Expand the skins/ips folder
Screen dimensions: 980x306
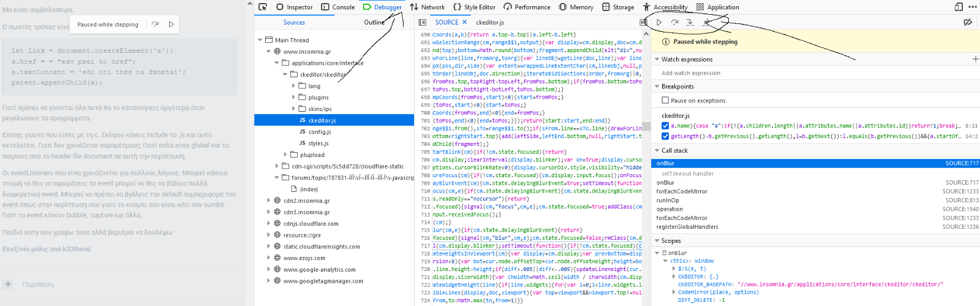[x=293, y=109]
